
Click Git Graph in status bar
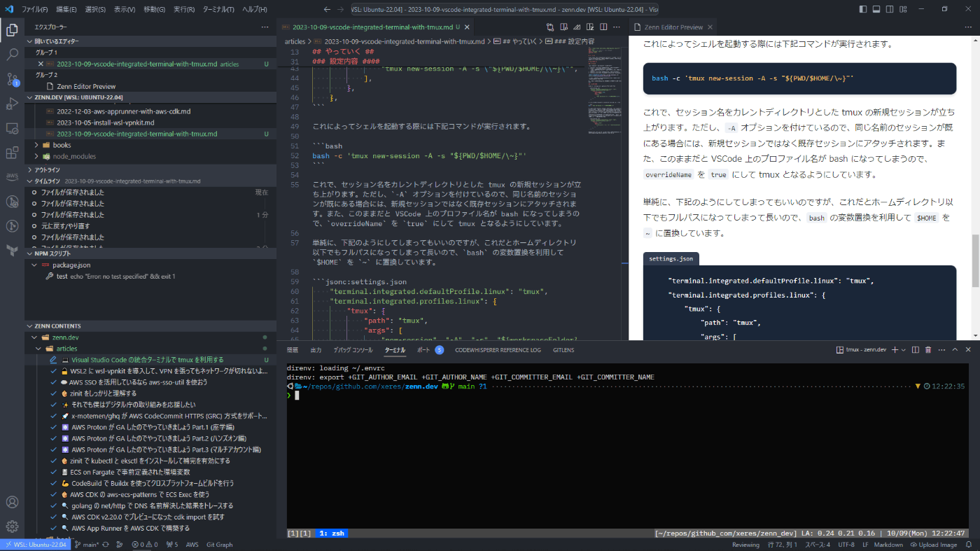(220, 545)
